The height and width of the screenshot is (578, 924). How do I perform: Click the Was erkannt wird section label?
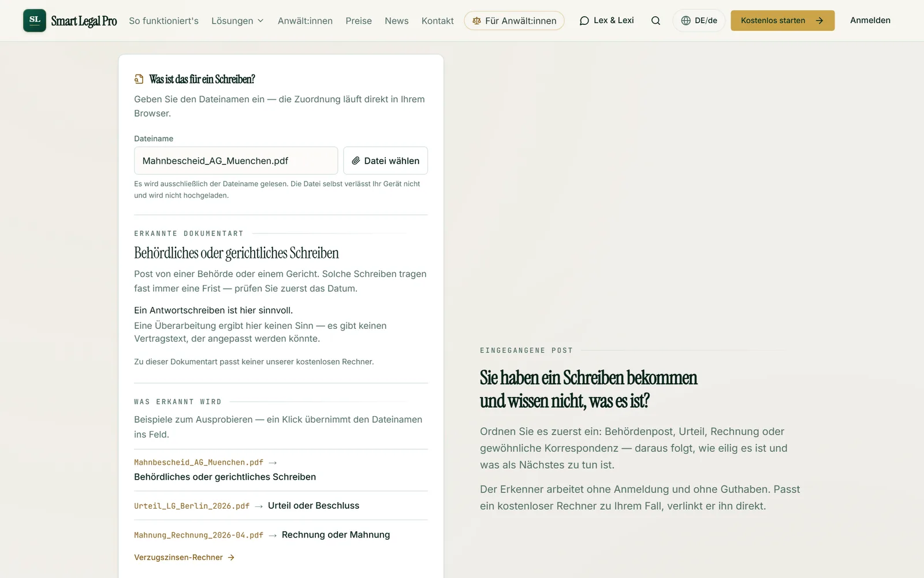178,402
